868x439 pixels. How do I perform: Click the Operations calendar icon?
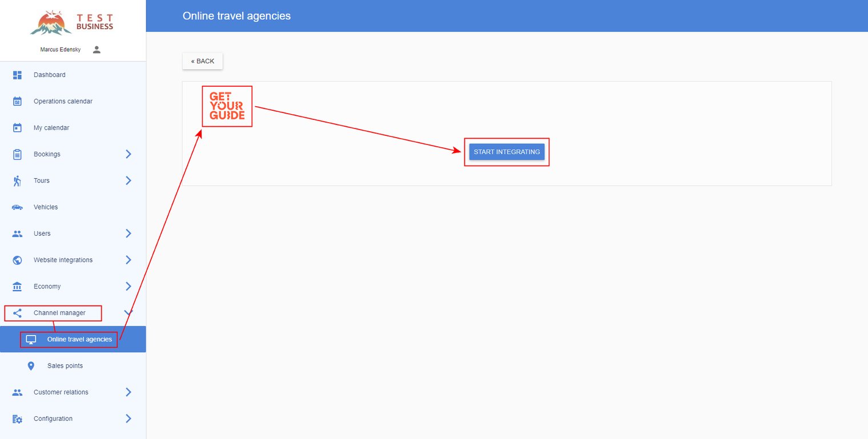pos(17,101)
